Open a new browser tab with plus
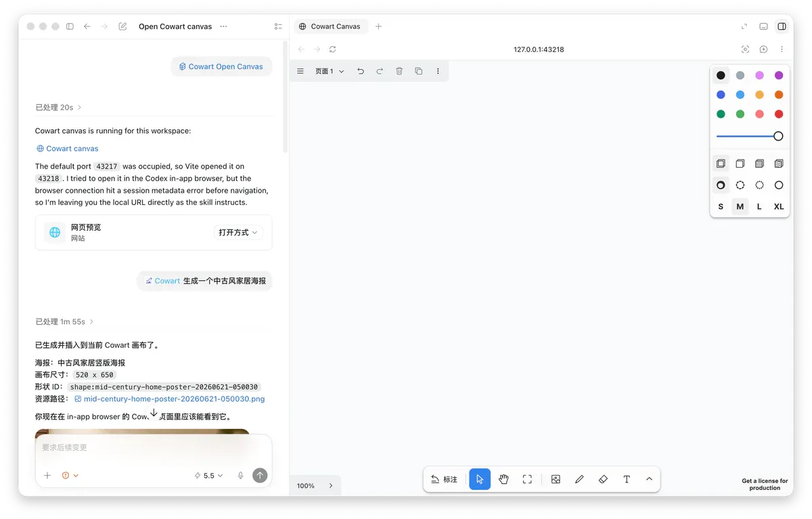The width and height of the screenshot is (812, 519). (379, 26)
